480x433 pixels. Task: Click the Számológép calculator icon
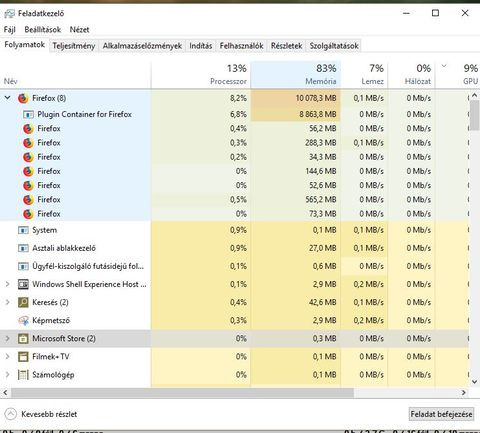pos(23,375)
